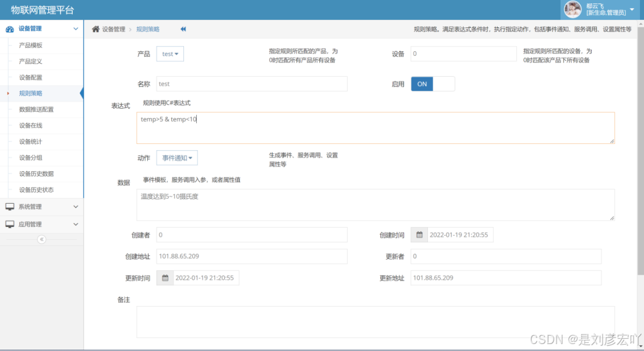Open the calendar icon for 创建时间
The height and width of the screenshot is (351, 644).
(419, 235)
